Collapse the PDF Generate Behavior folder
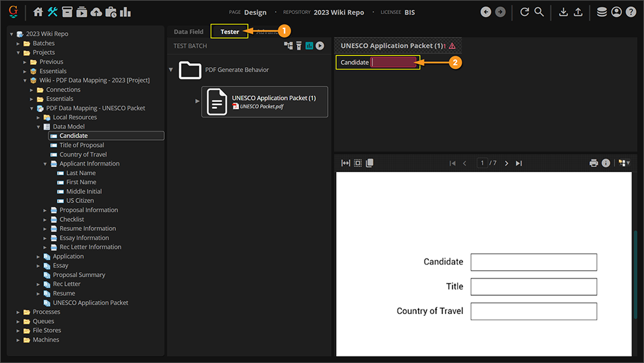 coord(171,70)
